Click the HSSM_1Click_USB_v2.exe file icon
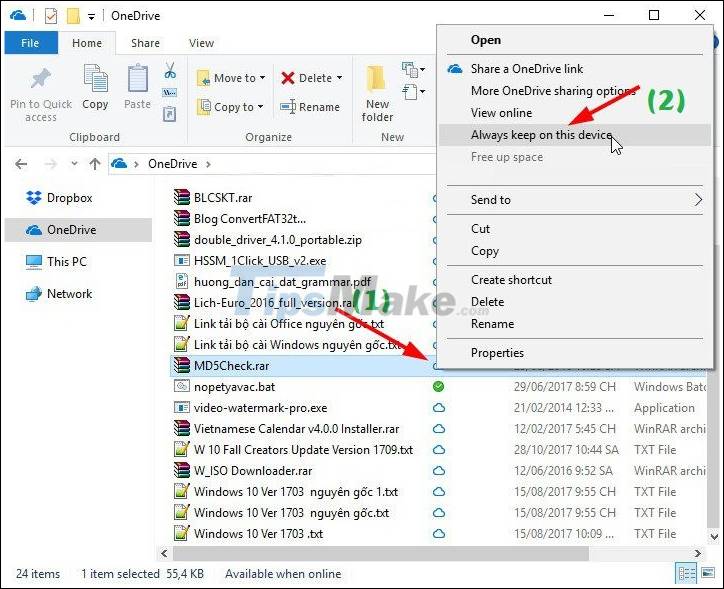 click(182, 261)
